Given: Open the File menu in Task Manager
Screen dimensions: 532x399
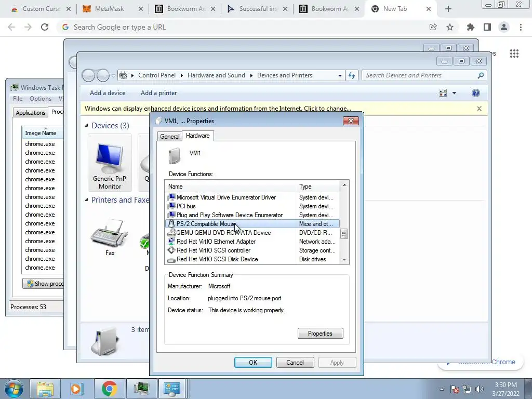Looking at the screenshot, I should point(18,99).
